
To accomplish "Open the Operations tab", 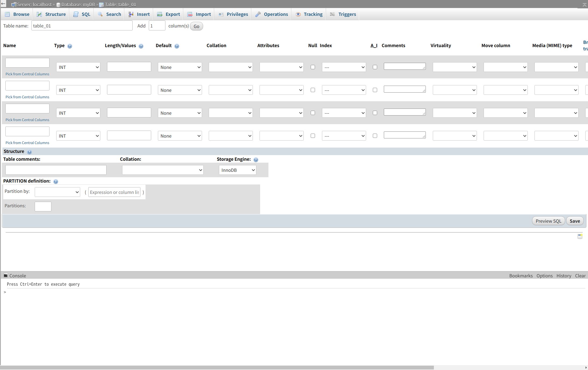I will coord(271,14).
